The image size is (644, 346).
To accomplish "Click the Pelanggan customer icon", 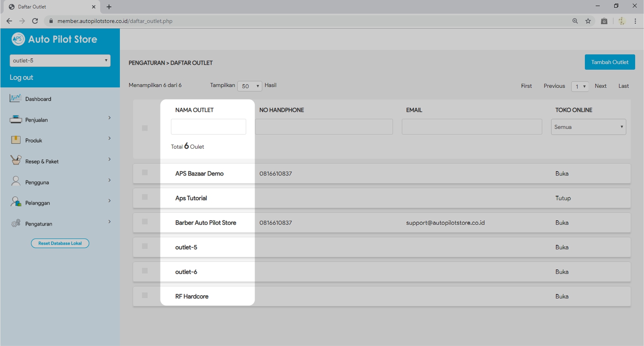I will point(16,202).
